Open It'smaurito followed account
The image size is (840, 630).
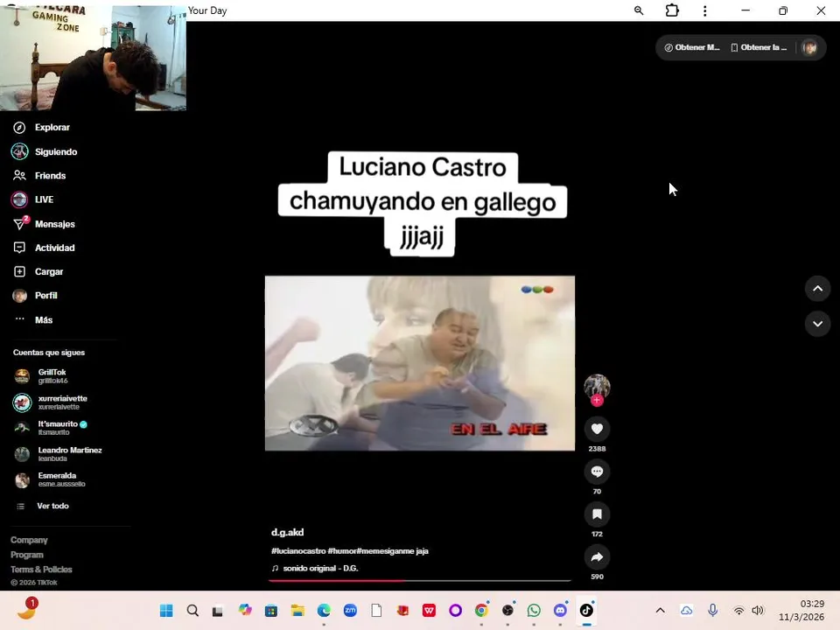coord(50,428)
